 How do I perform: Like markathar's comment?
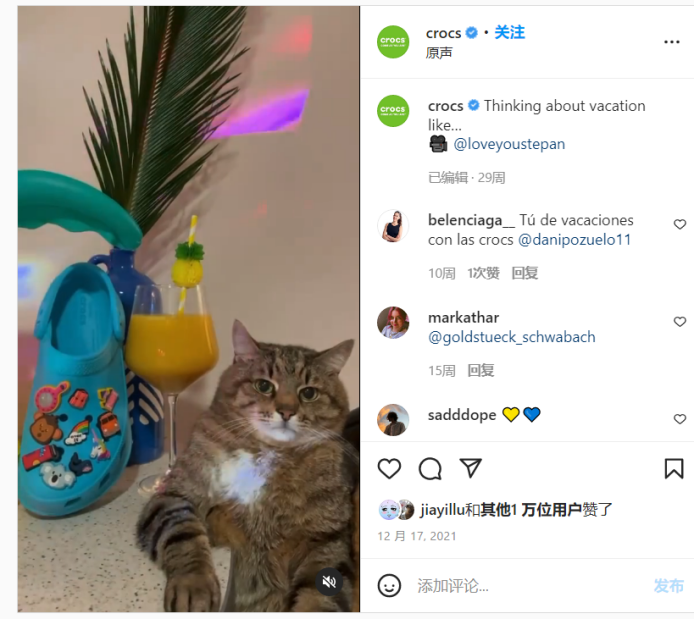(x=679, y=322)
